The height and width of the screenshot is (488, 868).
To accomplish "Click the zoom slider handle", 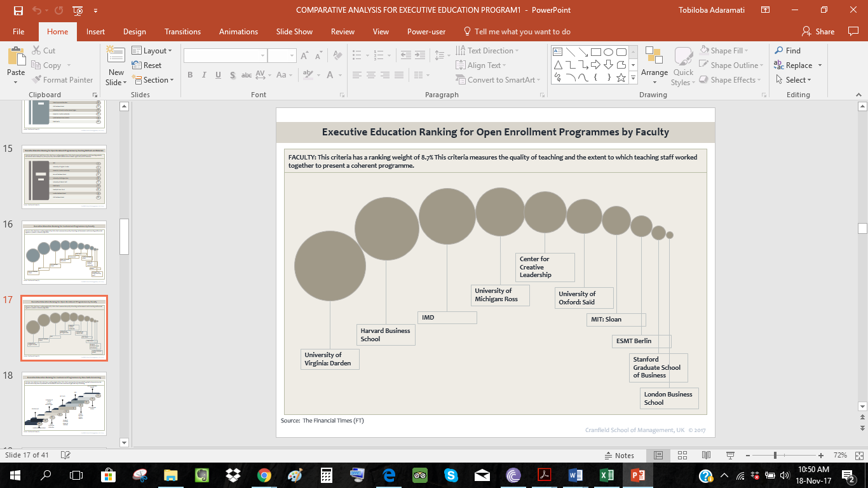I will (775, 455).
